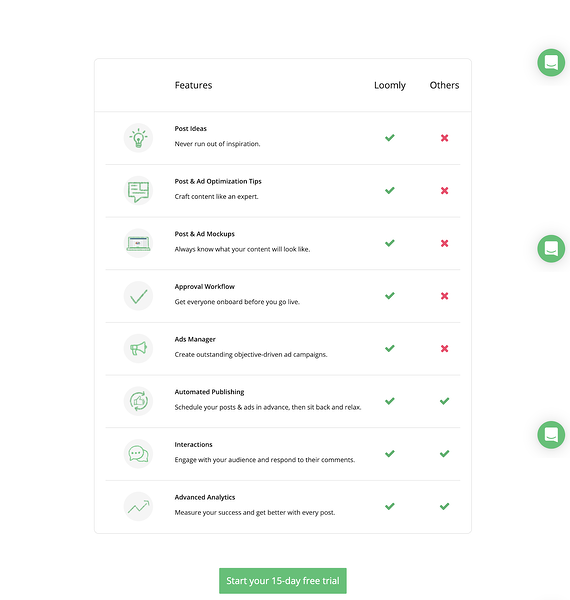
Task: Click Start your 15-day free trial button
Action: click(283, 581)
